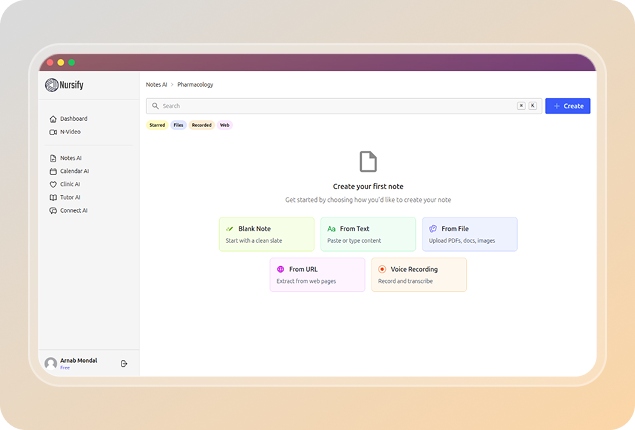Open Tutor AI in sidebar
Screen dimensions: 635x430
click(70, 197)
